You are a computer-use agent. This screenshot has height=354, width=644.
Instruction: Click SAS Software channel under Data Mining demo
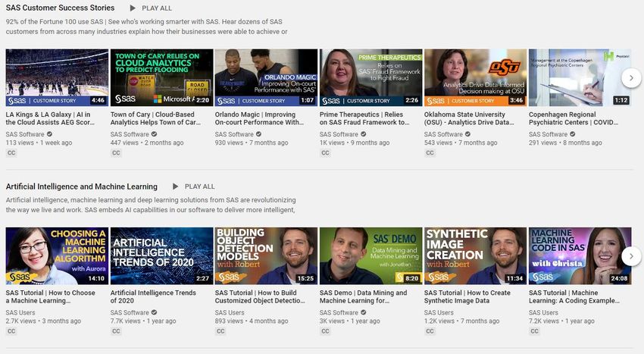(x=339, y=312)
